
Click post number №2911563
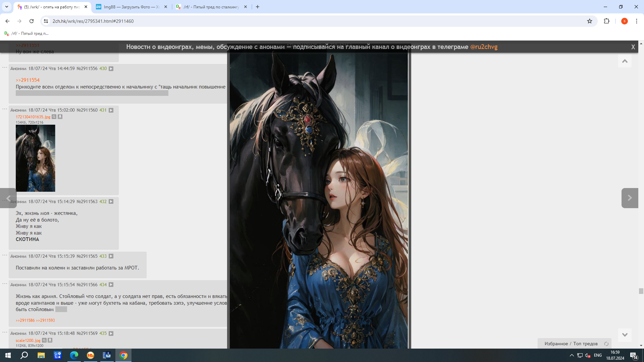(87, 202)
